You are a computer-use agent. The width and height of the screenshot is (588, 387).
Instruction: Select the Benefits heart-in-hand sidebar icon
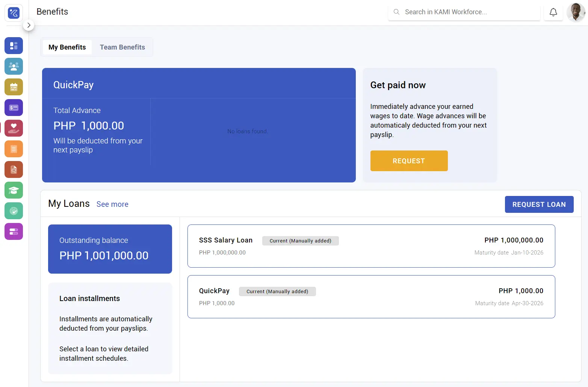[14, 128]
